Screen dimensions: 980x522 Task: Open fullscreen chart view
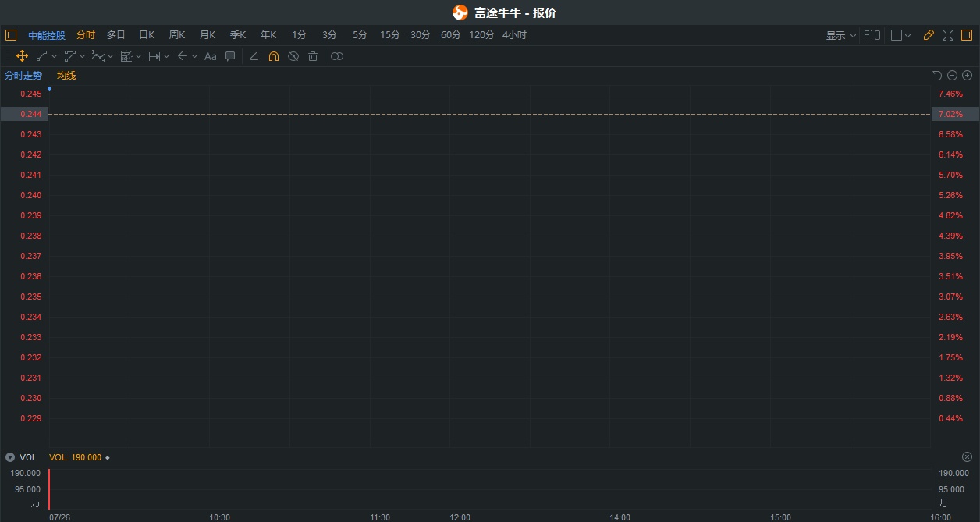tap(948, 35)
